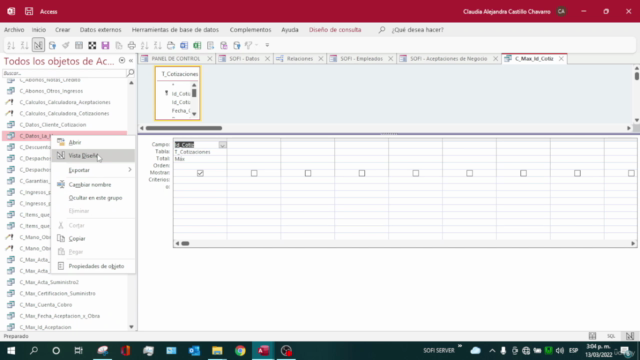Switch to SOFI - Empleados tab

(x=361, y=59)
